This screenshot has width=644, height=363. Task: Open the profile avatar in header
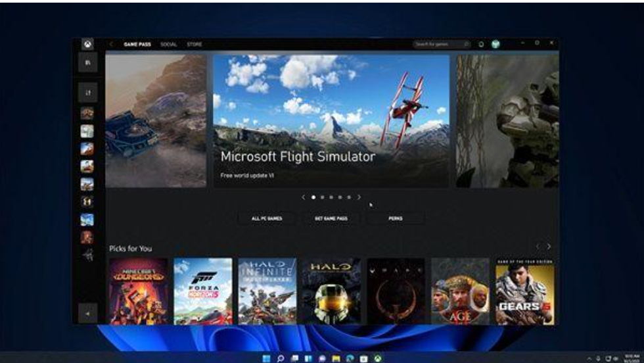pos(495,44)
